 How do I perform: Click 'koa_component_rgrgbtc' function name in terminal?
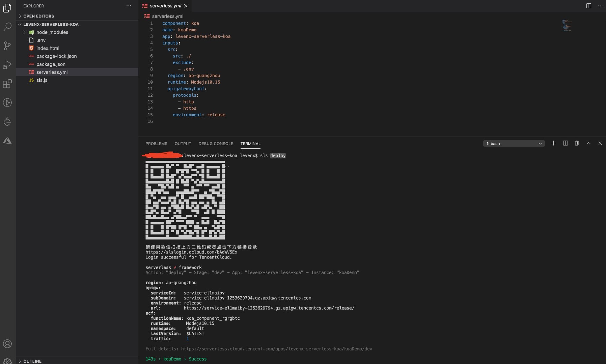tap(213, 318)
